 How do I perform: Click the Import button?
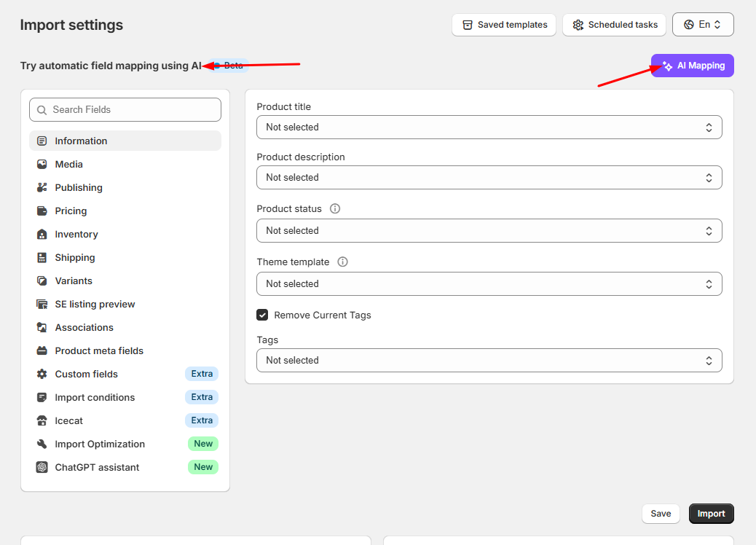coord(711,514)
